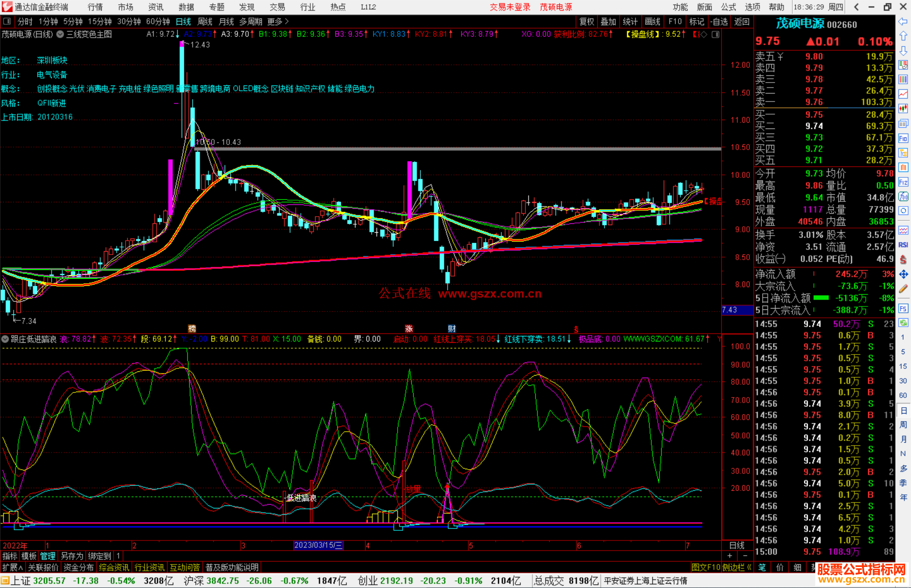Open the candlestick chart sidebar icon
This screenshot has width=911, height=588.
click(903, 109)
